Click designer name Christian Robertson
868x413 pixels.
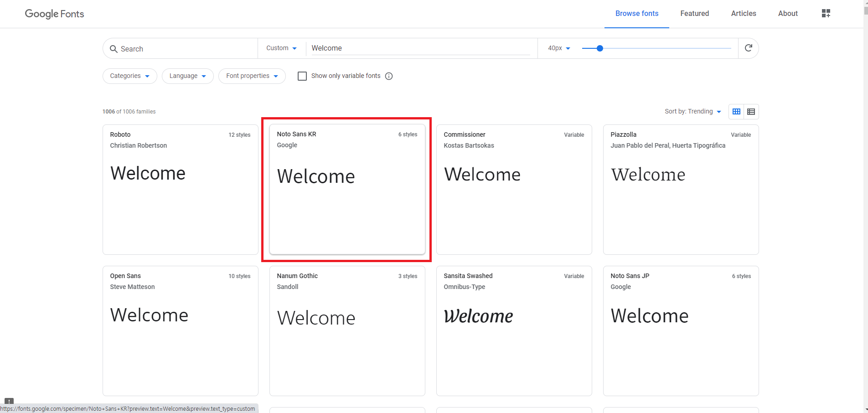point(139,145)
